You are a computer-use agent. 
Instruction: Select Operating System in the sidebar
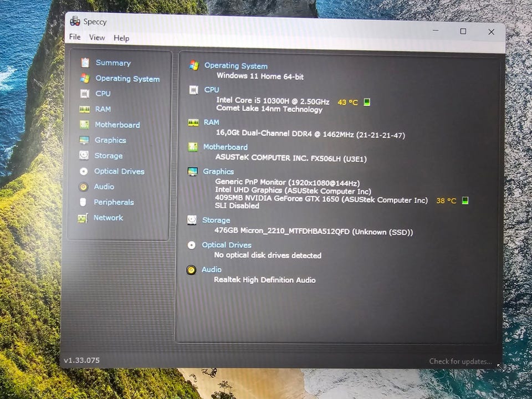pyautogui.click(x=127, y=79)
